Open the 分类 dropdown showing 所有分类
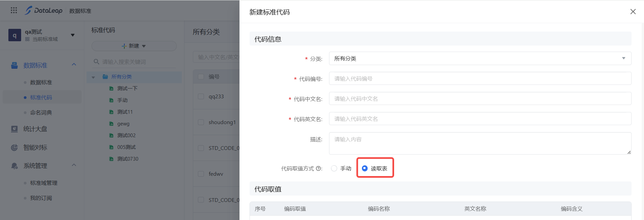Screen dimensions: 644x220 (480, 58)
